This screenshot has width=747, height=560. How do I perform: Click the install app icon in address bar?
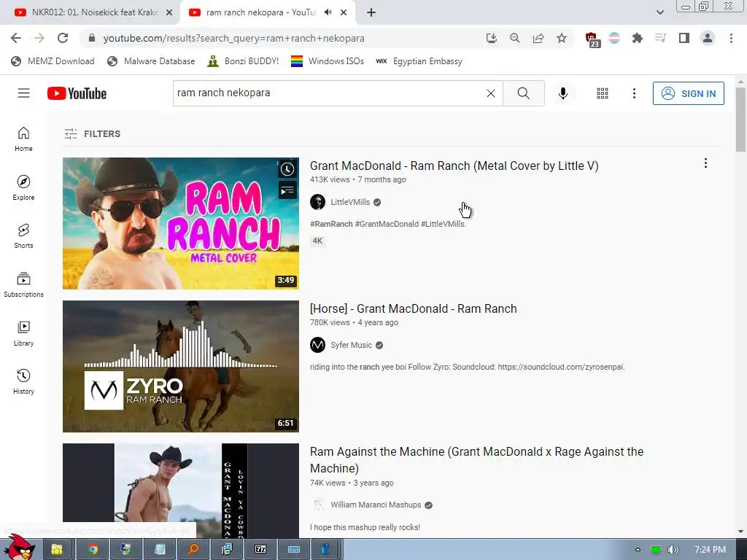(x=492, y=38)
